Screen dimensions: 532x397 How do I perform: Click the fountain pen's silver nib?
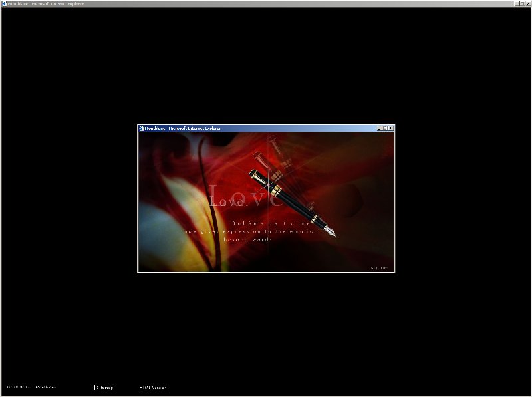point(330,231)
